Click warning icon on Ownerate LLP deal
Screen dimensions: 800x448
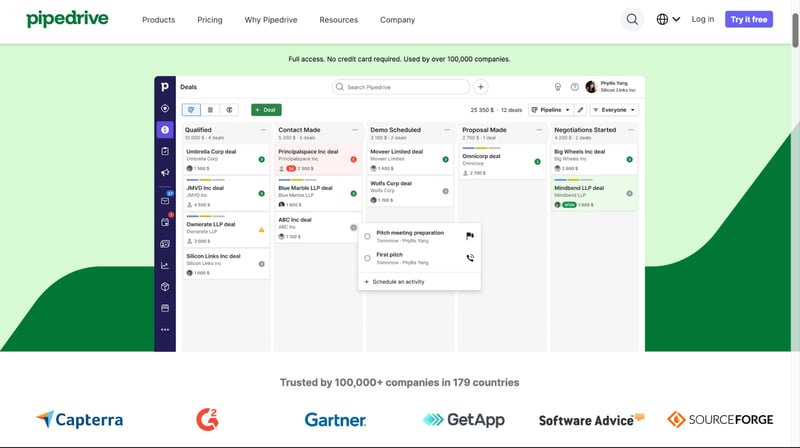tap(261, 230)
